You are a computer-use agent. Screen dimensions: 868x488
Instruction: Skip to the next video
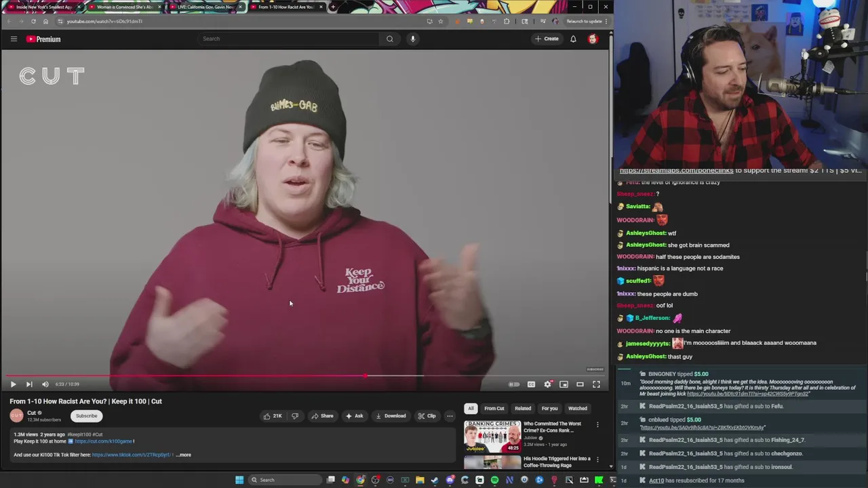(x=29, y=384)
